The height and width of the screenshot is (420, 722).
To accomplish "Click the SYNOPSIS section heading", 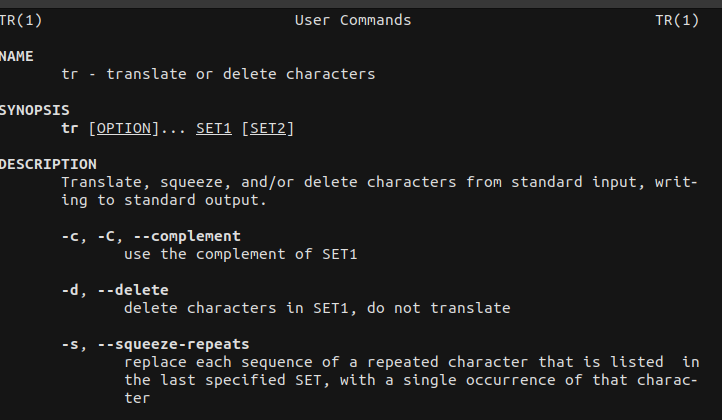I will point(35,110).
